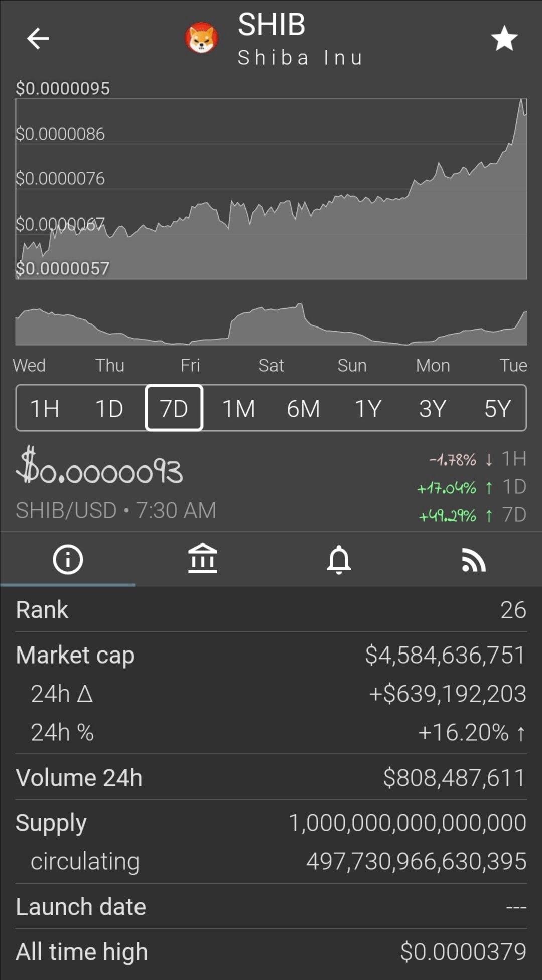Screen dimensions: 542x980
Task: Open the news feed RSS icon tab
Action: coord(474,560)
